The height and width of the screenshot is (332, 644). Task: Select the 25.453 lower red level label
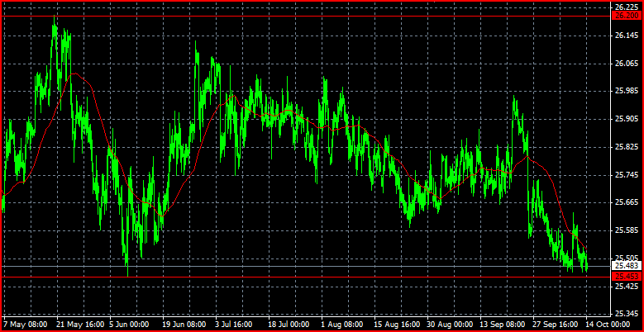tap(625, 276)
